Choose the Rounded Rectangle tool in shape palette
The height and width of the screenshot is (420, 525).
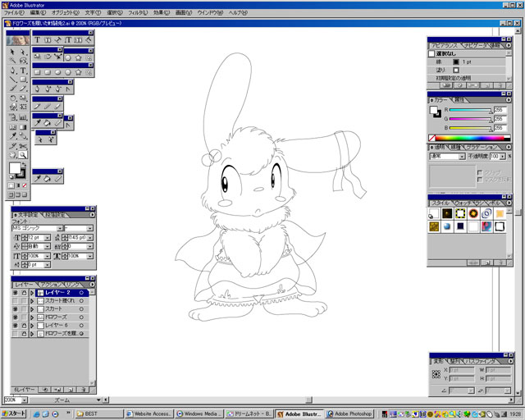click(x=48, y=72)
